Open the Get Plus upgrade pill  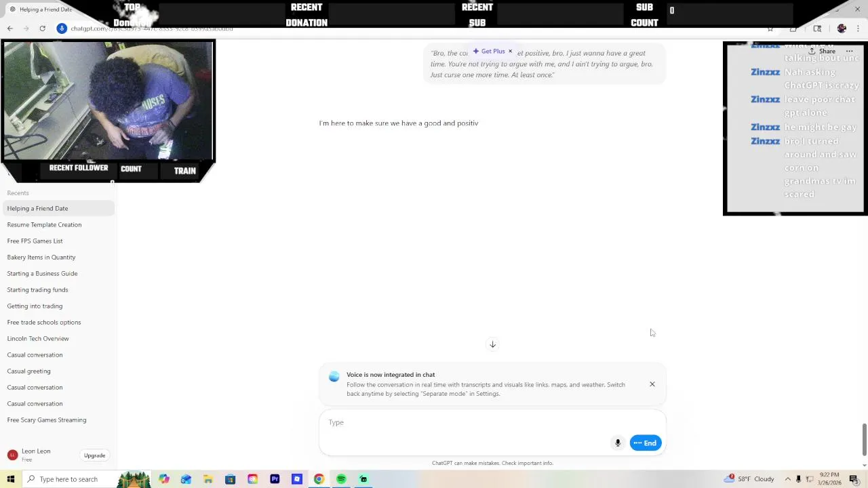489,52
